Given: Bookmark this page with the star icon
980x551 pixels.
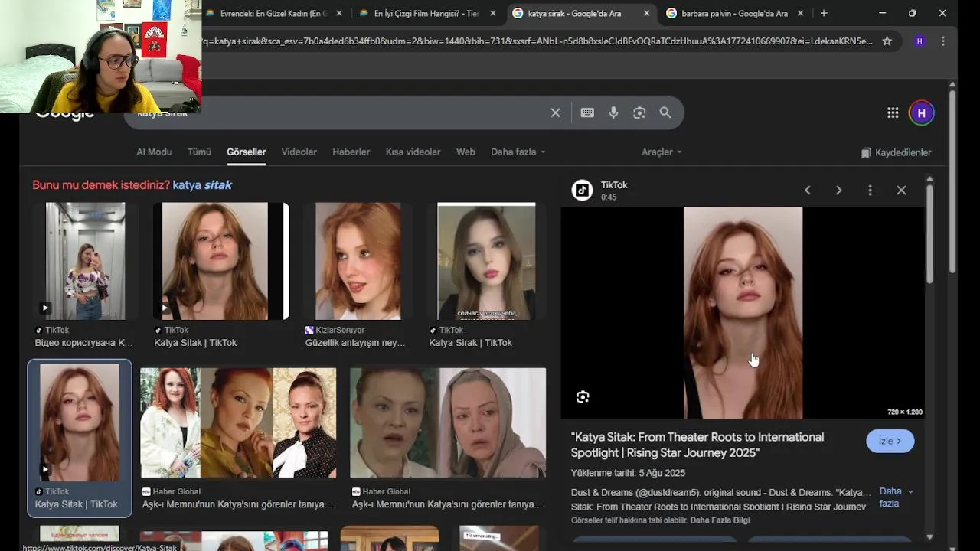Looking at the screenshot, I should [x=887, y=41].
